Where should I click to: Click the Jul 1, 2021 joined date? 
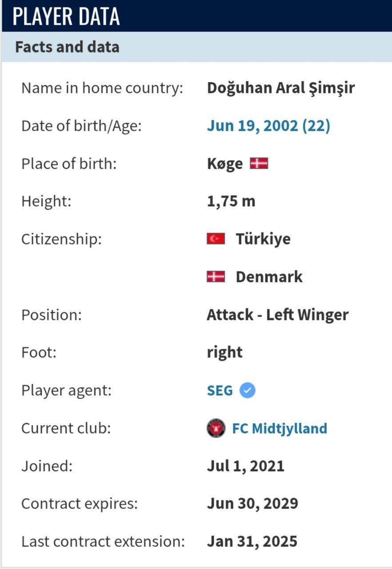pyautogui.click(x=246, y=466)
